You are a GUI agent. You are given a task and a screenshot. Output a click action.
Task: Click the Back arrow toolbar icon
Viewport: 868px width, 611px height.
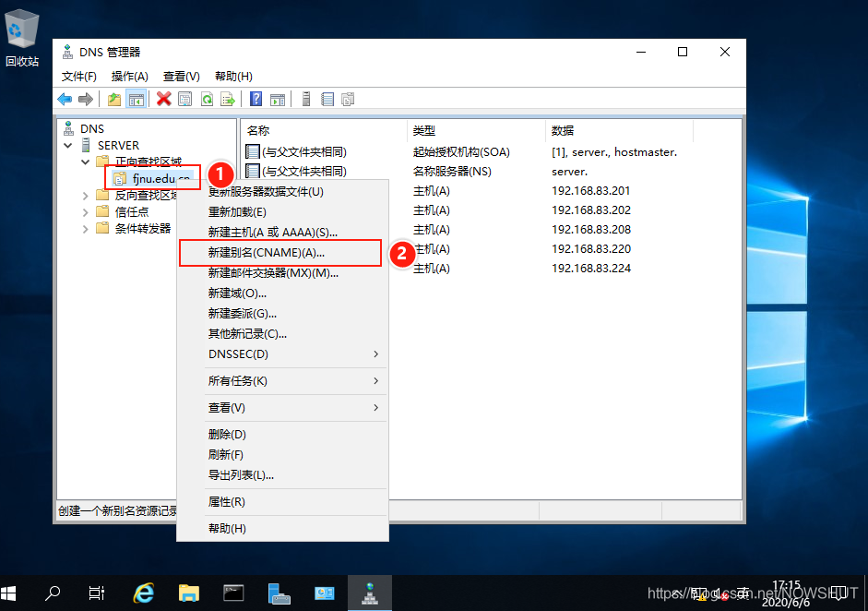point(65,99)
